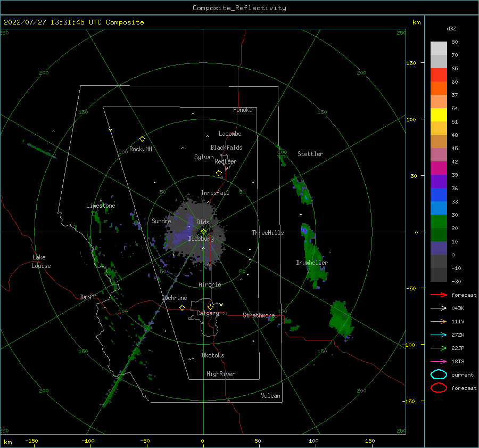Click the Vulcan label

[270, 396]
